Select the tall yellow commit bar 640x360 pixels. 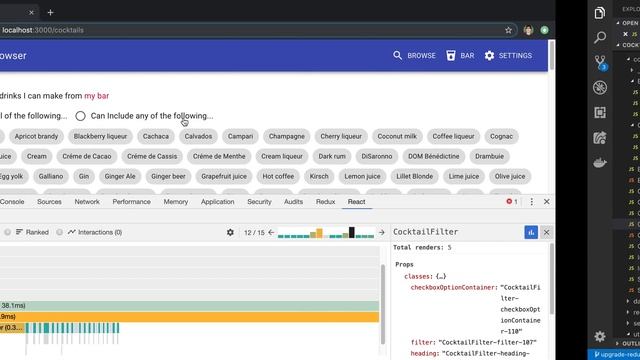coord(319,233)
